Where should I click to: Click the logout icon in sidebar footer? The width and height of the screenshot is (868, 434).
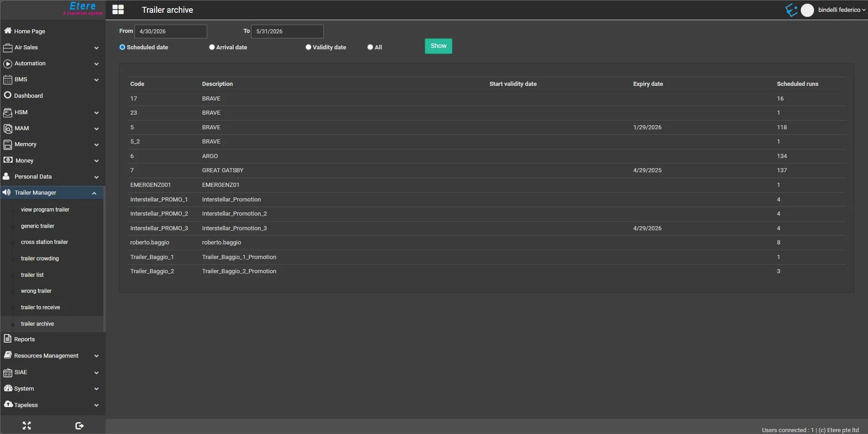[x=80, y=426]
